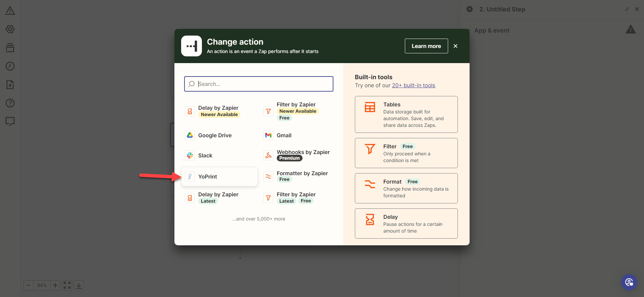Click the YoPrint app icon
Image resolution: width=644 pixels, height=297 pixels.
(190, 177)
